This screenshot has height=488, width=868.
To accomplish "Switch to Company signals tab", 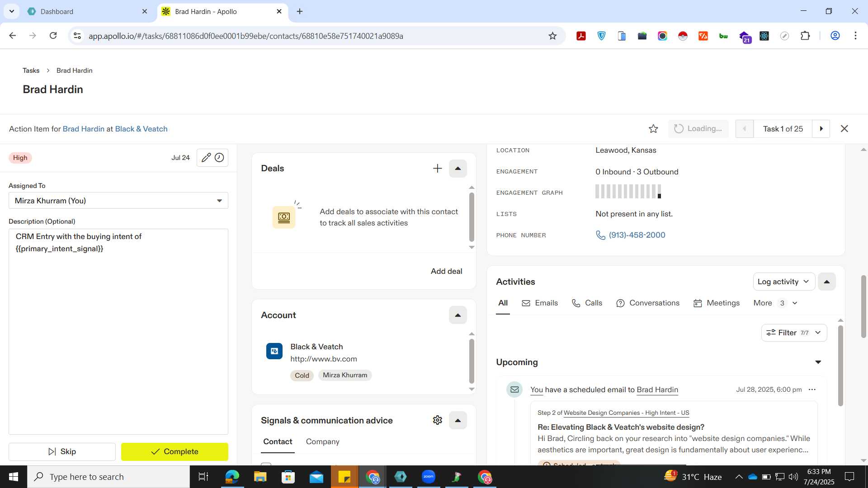I will coord(322,442).
